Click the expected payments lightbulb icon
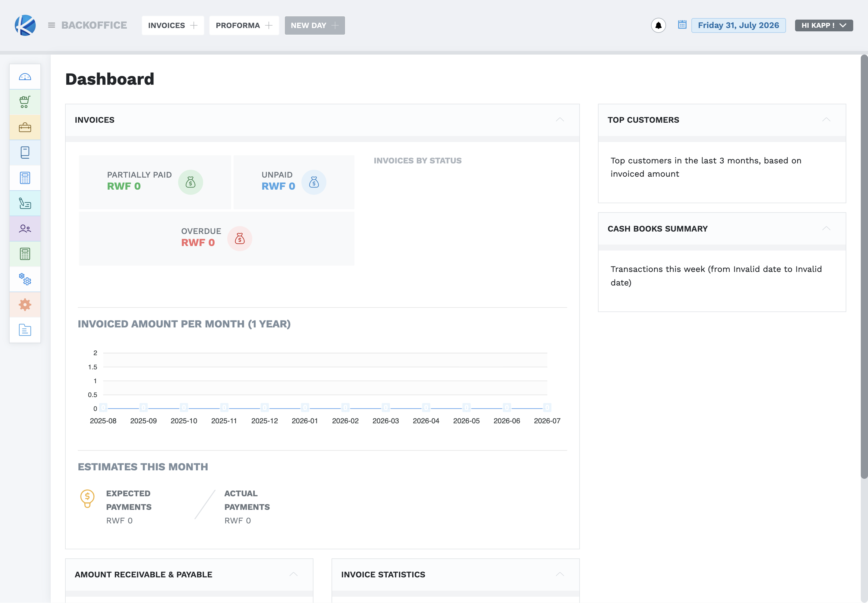 point(87,499)
